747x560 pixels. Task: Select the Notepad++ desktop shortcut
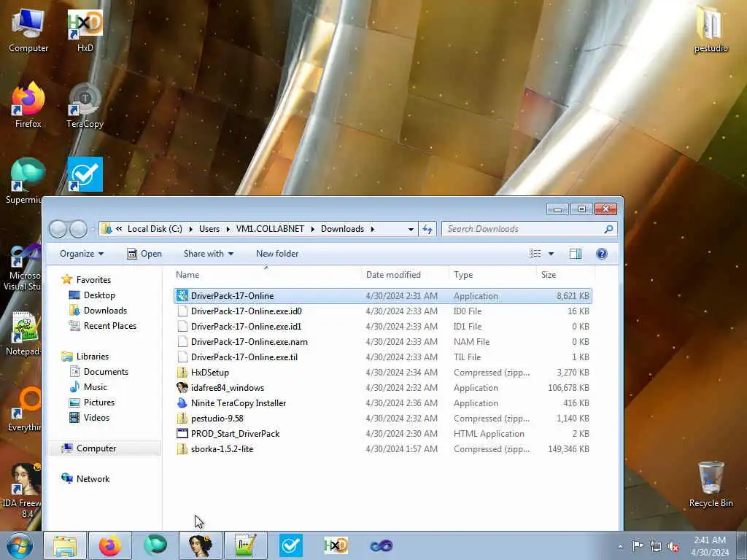click(x=23, y=333)
